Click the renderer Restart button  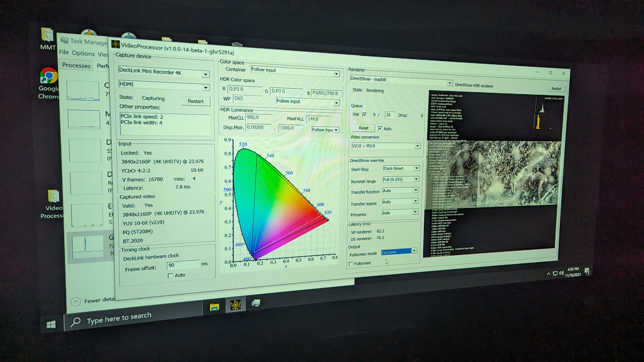pos(556,89)
